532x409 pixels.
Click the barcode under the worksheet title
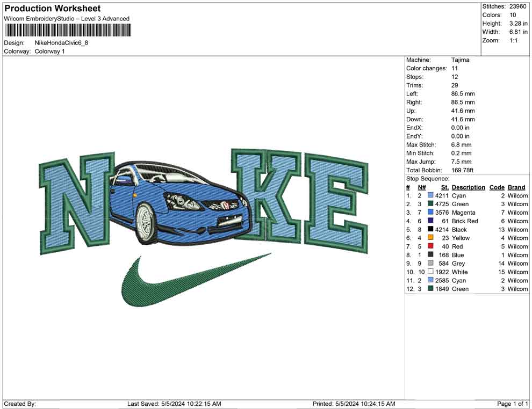[68, 30]
